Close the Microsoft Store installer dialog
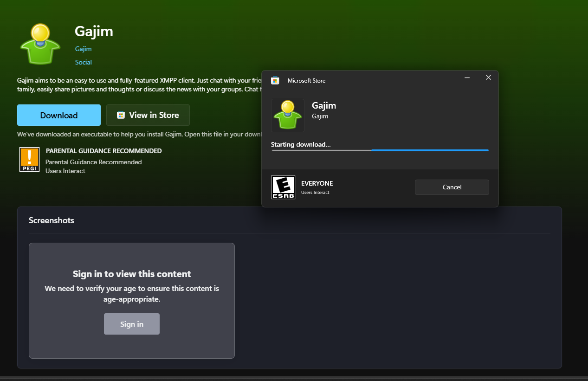 click(x=488, y=77)
